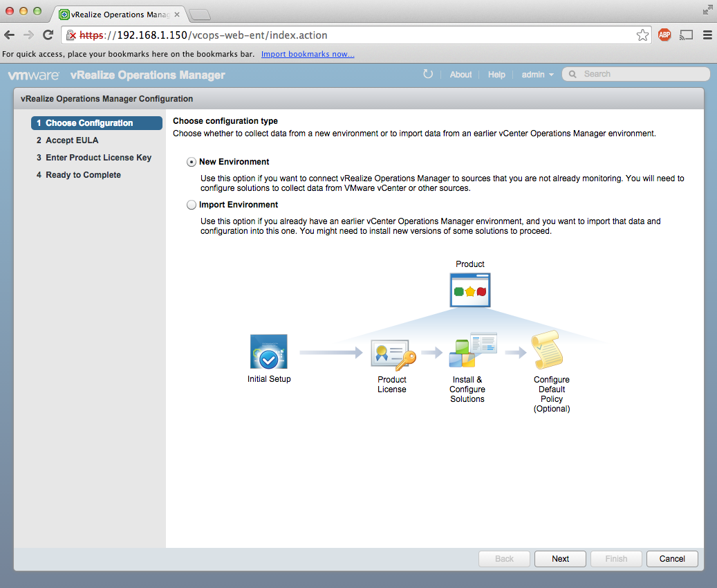
Task: Click the Import bookmarks now link
Action: pos(308,54)
